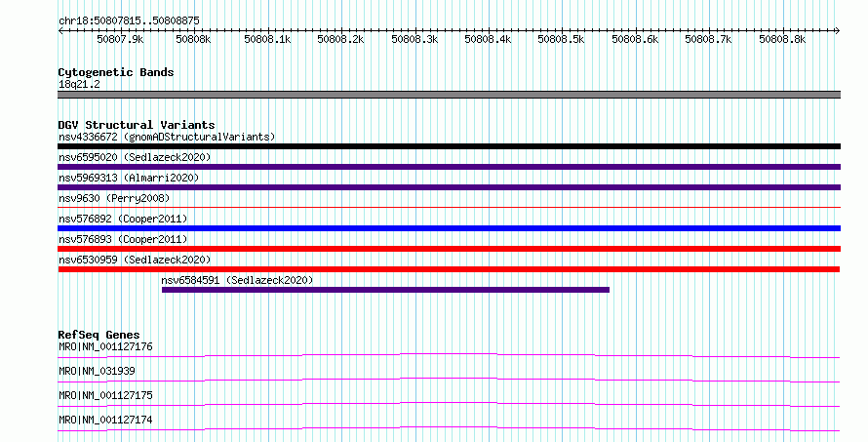Select the purple nsv6595020 variant bar

pyautogui.click(x=449, y=167)
